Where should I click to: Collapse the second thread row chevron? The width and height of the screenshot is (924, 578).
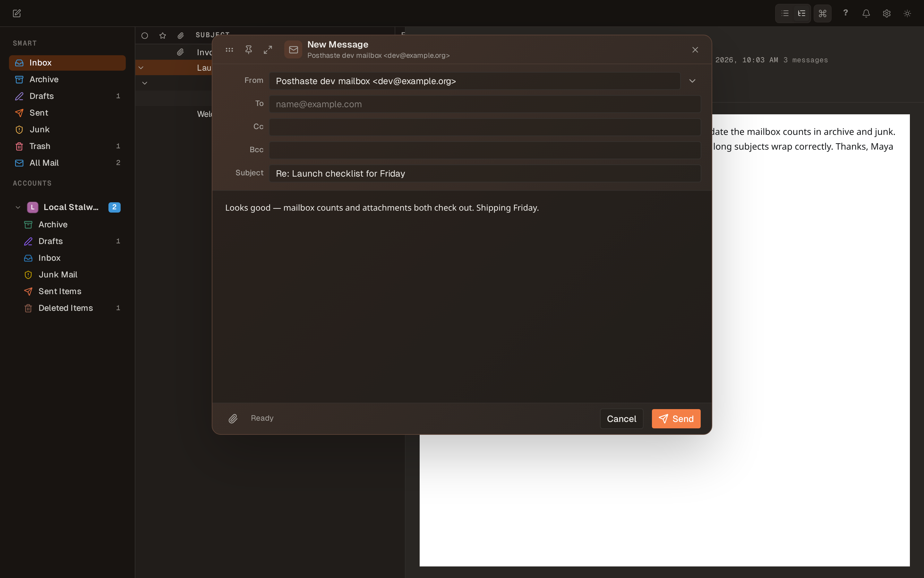coord(145,83)
